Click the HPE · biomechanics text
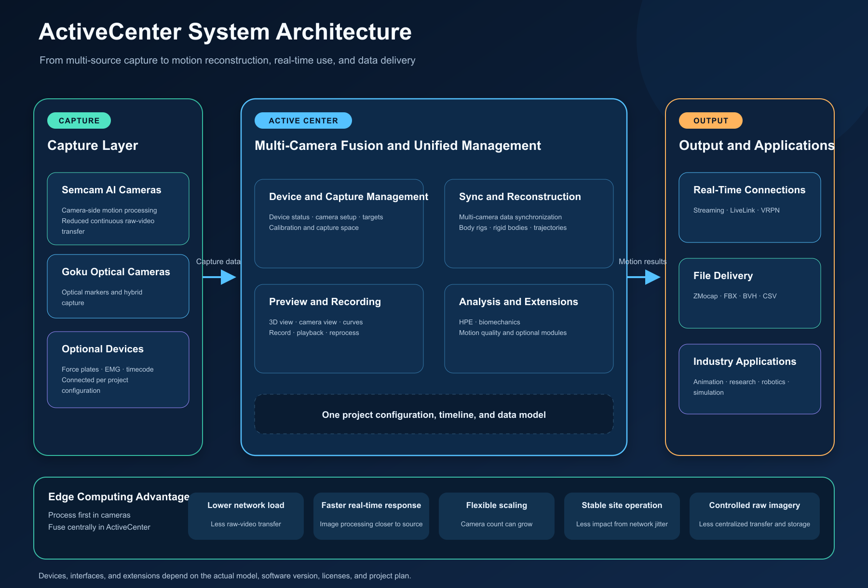The height and width of the screenshot is (588, 868). [x=489, y=322]
